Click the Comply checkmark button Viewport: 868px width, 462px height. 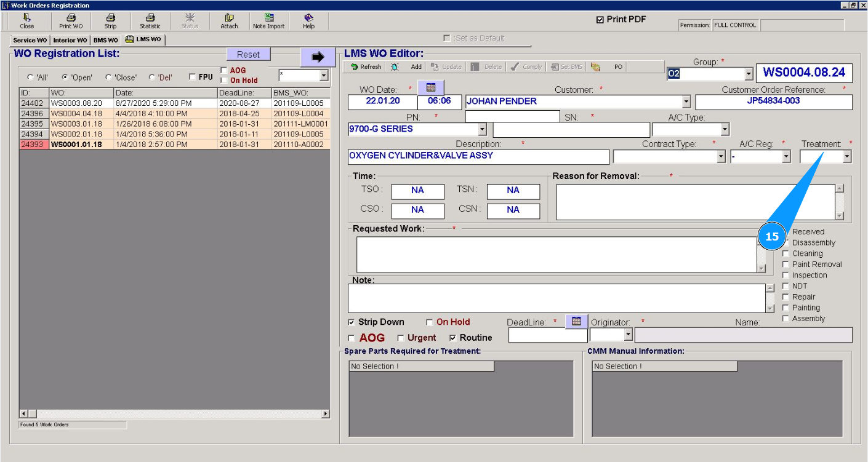coord(526,67)
